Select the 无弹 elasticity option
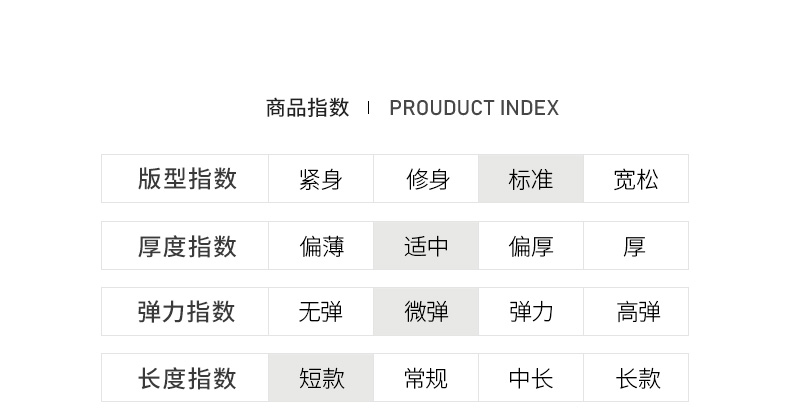The image size is (790, 420). [321, 312]
